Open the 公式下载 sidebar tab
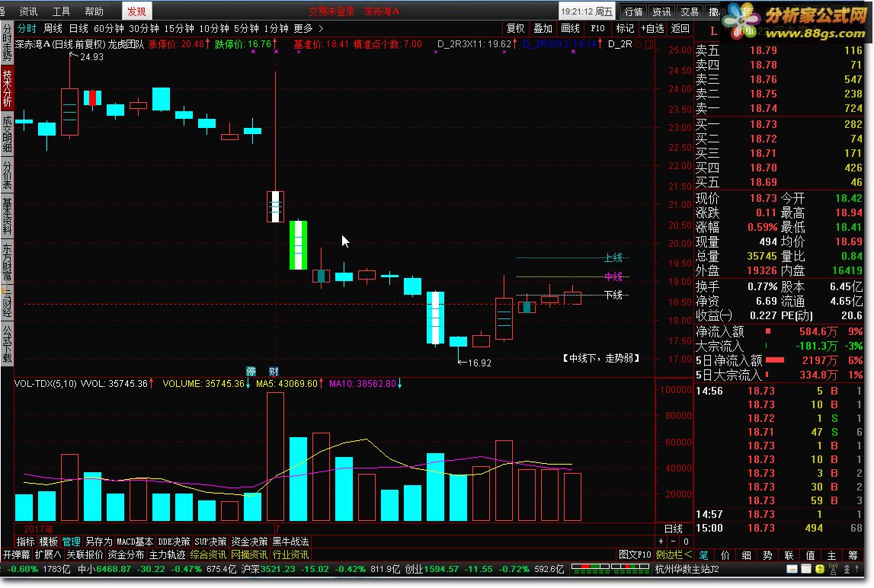The height and width of the screenshot is (588, 874). click(7, 344)
